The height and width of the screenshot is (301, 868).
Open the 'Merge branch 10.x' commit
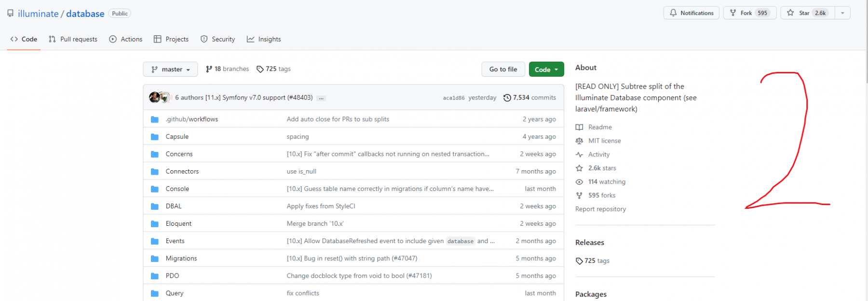[x=315, y=223]
